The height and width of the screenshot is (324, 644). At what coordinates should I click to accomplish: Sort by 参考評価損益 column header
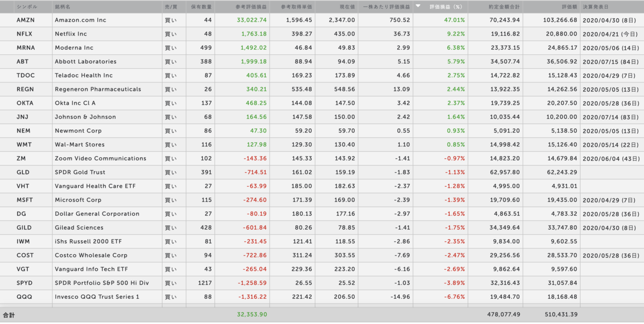(251, 7)
